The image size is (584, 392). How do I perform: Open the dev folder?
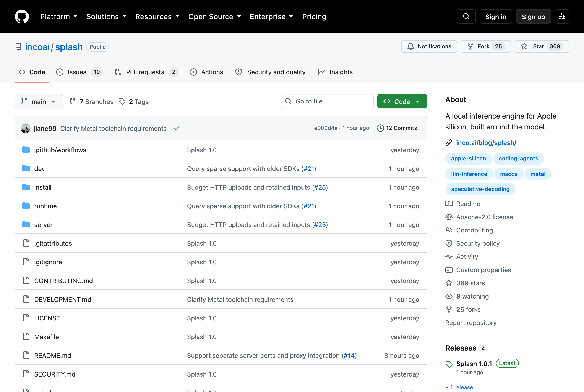pyautogui.click(x=39, y=168)
